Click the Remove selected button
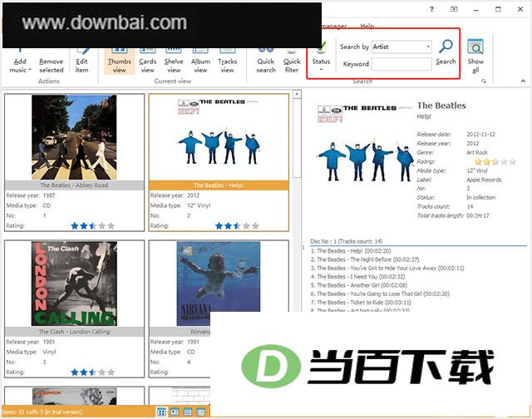 tap(52, 61)
